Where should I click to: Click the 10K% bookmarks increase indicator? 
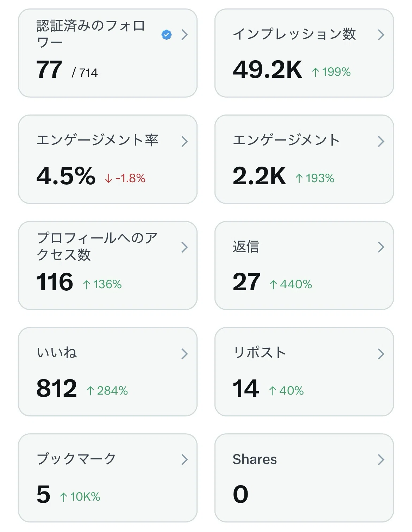[80, 497]
